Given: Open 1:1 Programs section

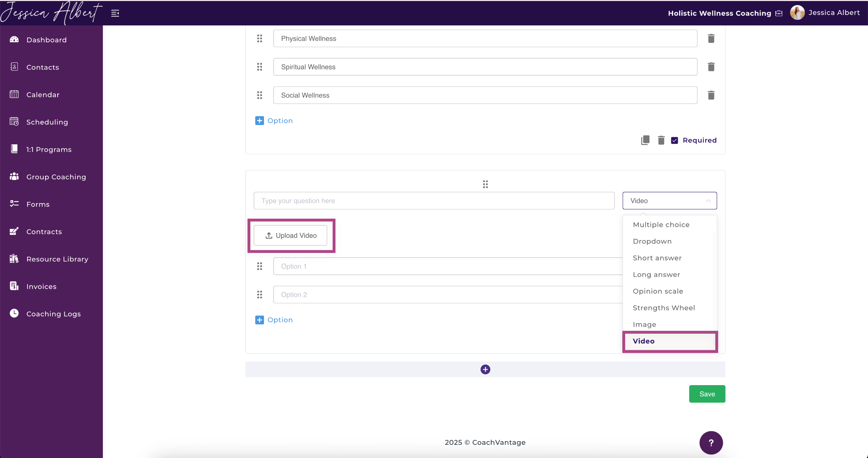Looking at the screenshot, I should coord(49,149).
